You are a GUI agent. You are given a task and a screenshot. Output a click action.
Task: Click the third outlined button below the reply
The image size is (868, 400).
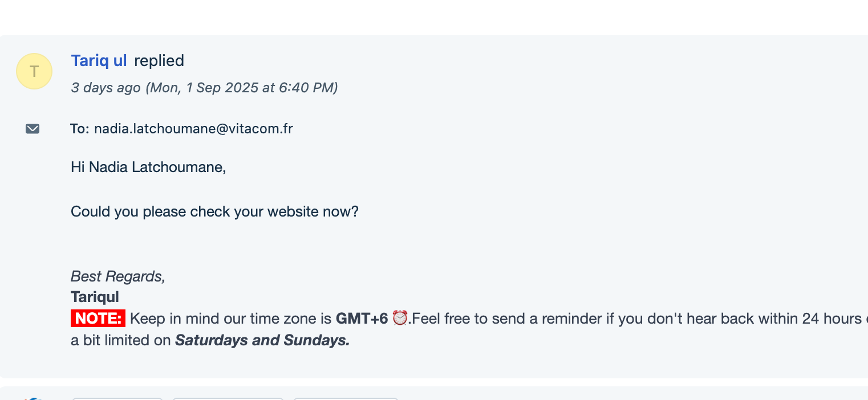pyautogui.click(x=346, y=398)
